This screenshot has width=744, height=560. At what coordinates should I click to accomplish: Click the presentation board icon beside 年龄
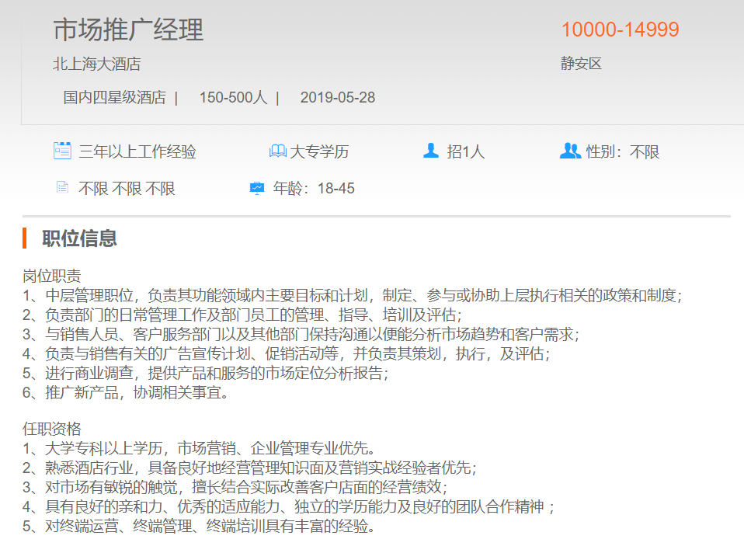tap(257, 188)
